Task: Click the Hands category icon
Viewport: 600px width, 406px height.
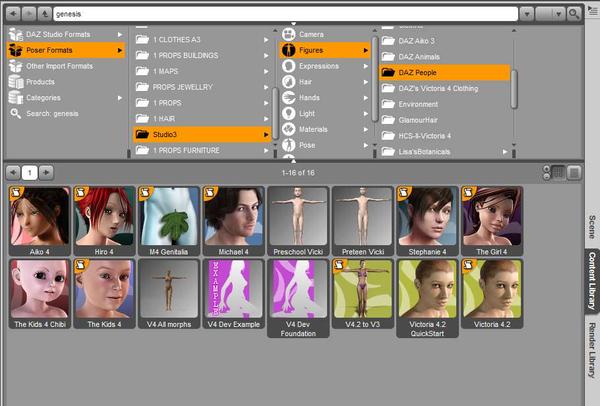Action: [289, 98]
